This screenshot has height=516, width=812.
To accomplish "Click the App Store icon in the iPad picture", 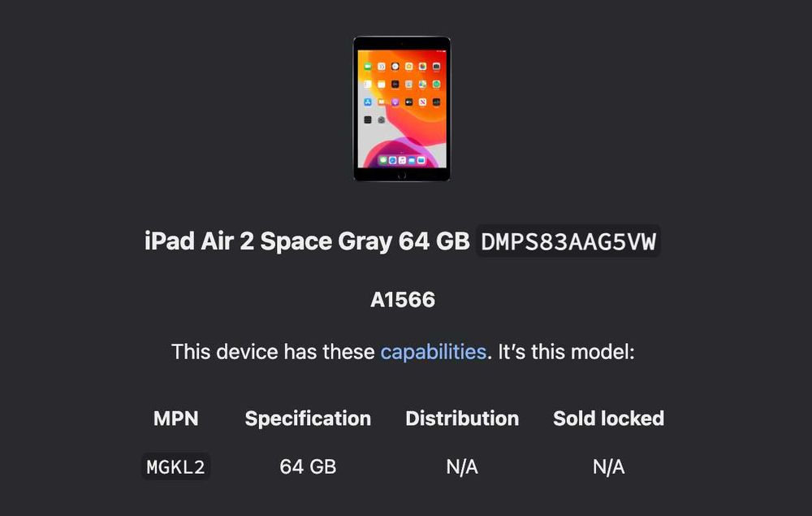I will click(x=368, y=102).
